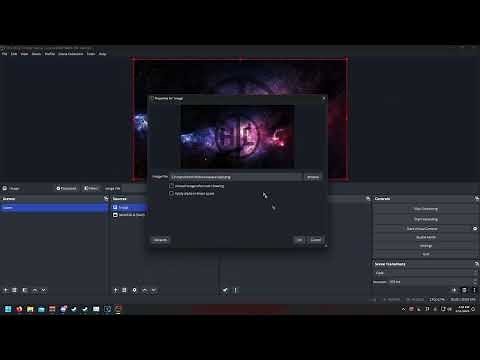Open Settings from Controls dock

click(x=426, y=246)
